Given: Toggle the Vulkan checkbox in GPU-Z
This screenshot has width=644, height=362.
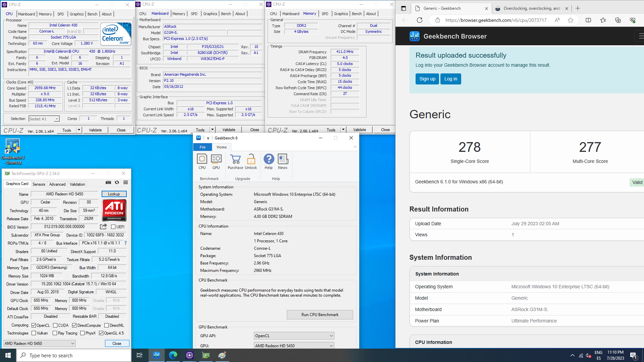Looking at the screenshot, I should coord(34,333).
